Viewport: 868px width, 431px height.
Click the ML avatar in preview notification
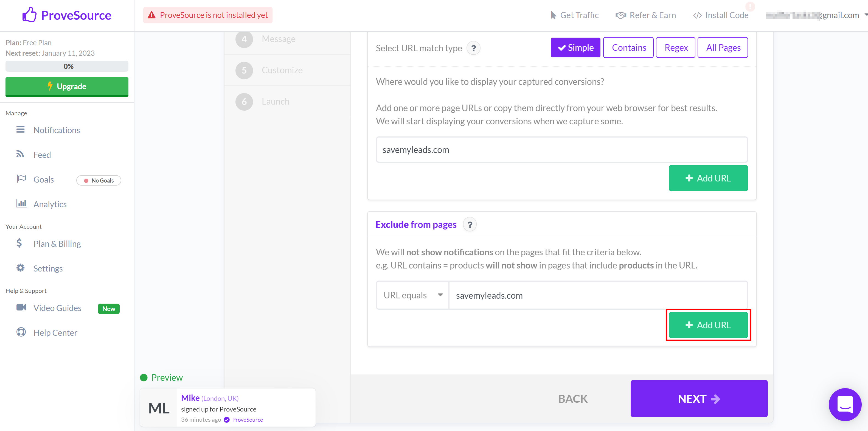pyautogui.click(x=159, y=408)
